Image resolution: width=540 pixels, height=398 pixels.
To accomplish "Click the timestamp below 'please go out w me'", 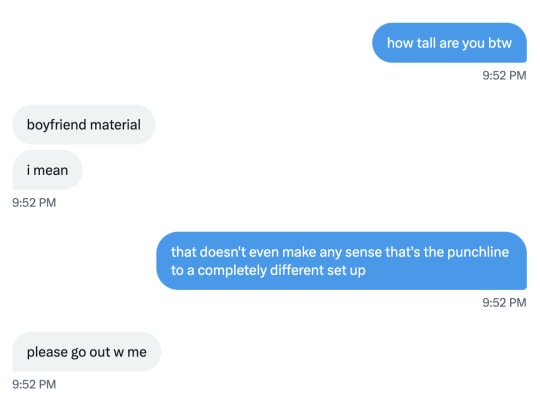I will [x=34, y=384].
